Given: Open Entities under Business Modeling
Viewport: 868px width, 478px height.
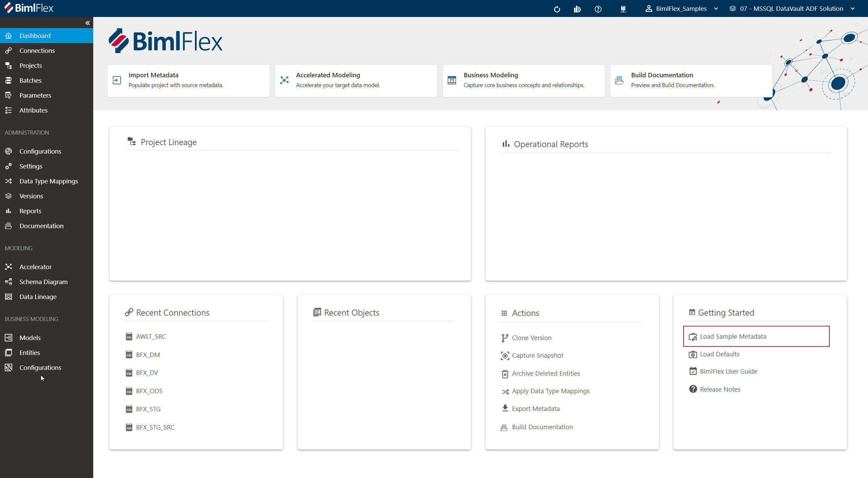Looking at the screenshot, I should pyautogui.click(x=30, y=353).
